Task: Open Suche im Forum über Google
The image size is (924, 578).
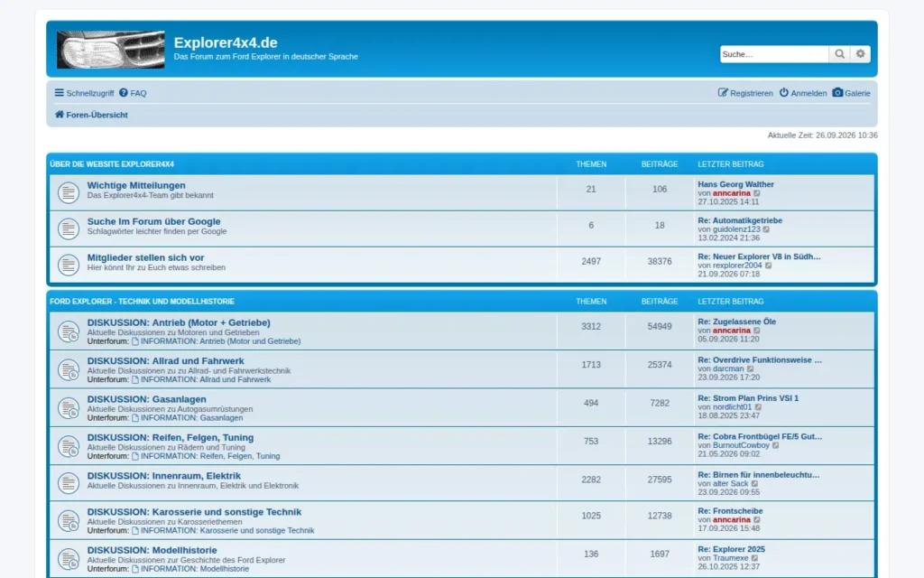Action: point(153,221)
